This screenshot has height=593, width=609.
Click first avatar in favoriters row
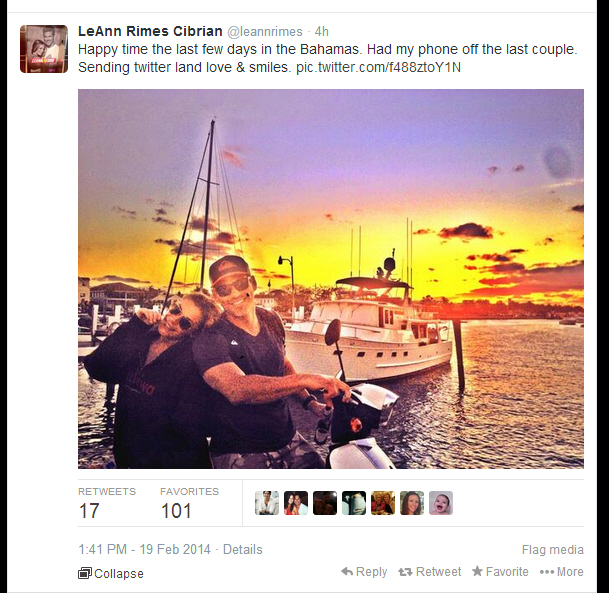(x=267, y=503)
